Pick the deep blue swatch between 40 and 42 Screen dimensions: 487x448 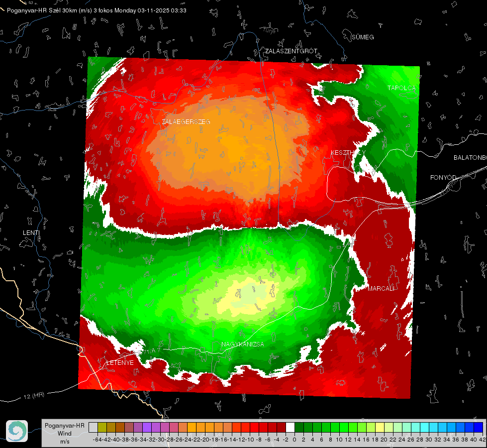click(x=479, y=427)
